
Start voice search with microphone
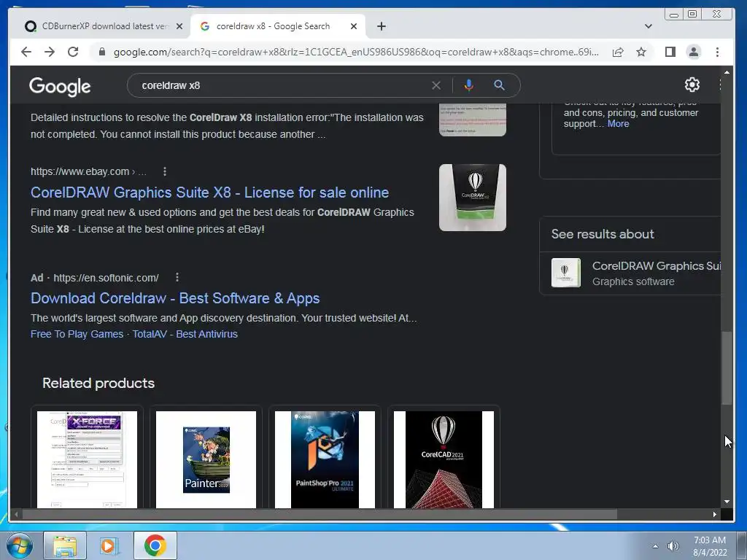click(x=469, y=85)
